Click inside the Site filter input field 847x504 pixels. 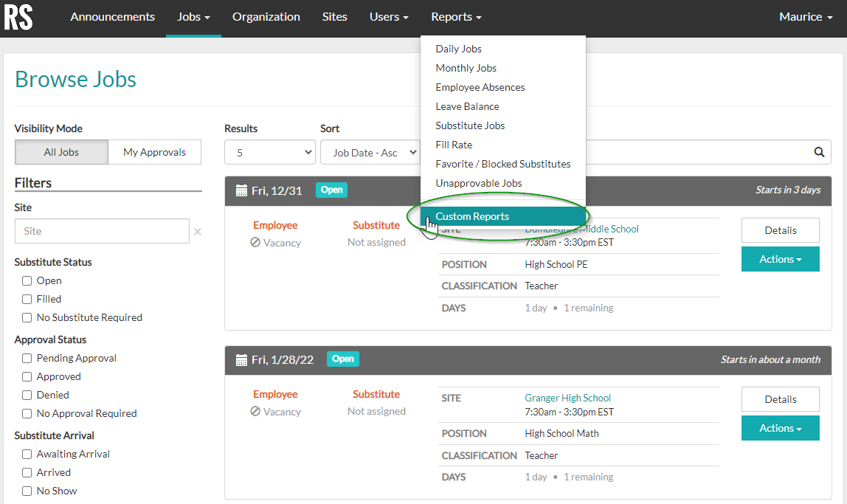click(102, 231)
